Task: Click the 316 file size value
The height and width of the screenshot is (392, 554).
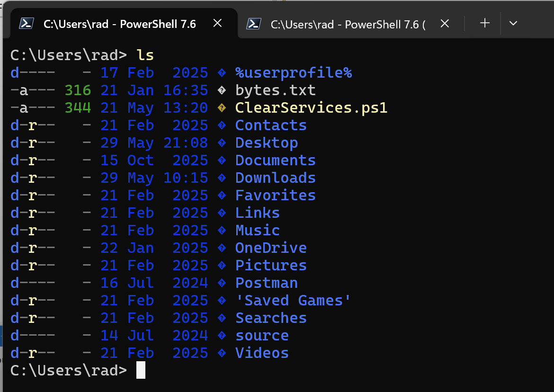Action: point(78,90)
